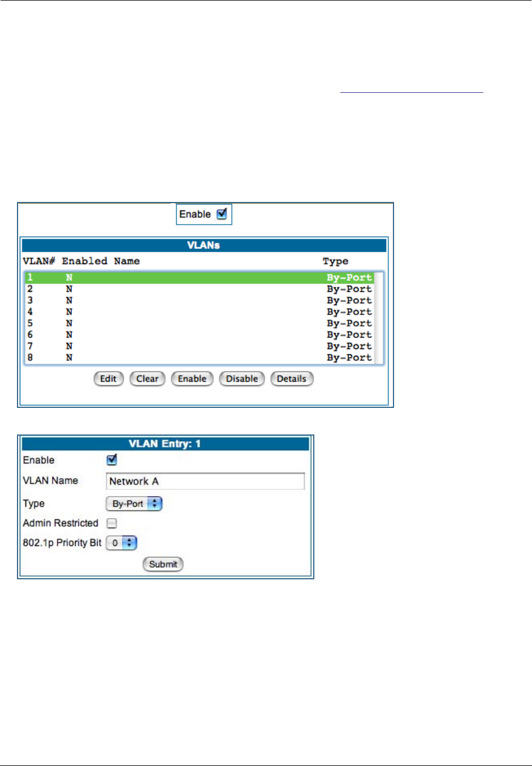Select VLAN row 7 in list
Viewport: 532px width, 766px height.
(x=200, y=346)
